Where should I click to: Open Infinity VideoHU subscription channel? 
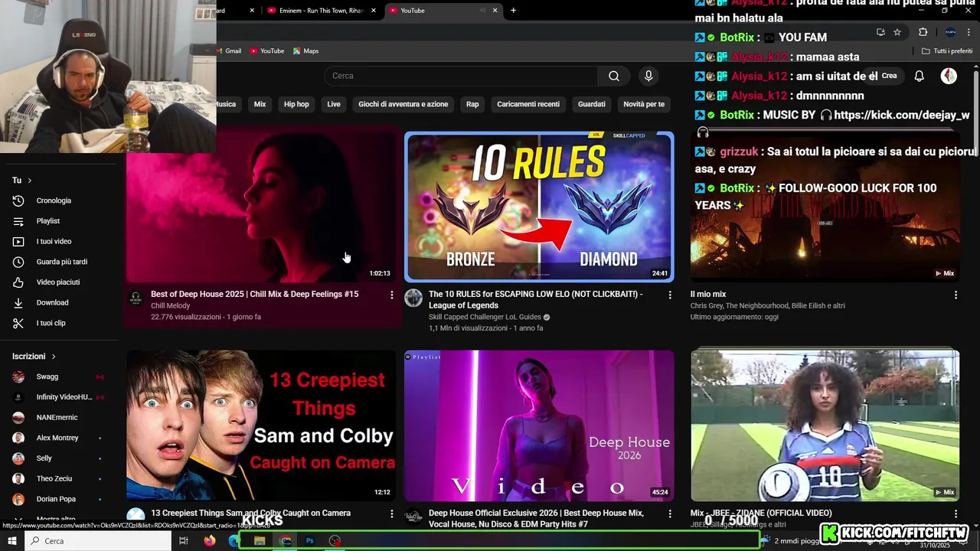(x=64, y=397)
